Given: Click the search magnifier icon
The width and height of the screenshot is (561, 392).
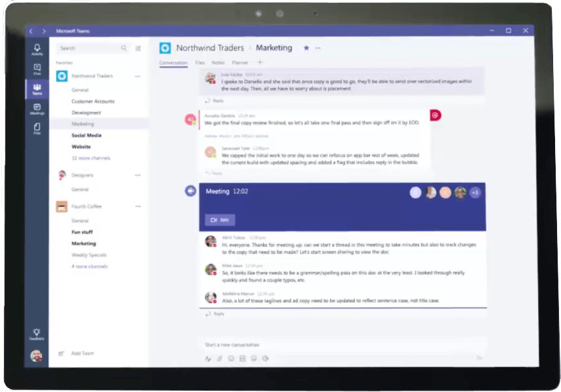Looking at the screenshot, I should (x=124, y=48).
